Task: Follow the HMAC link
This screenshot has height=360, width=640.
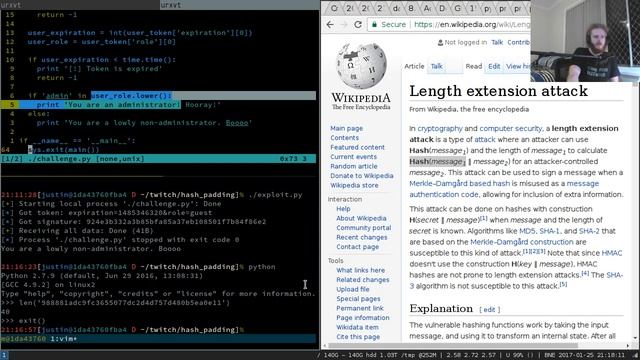Action: (612, 253)
